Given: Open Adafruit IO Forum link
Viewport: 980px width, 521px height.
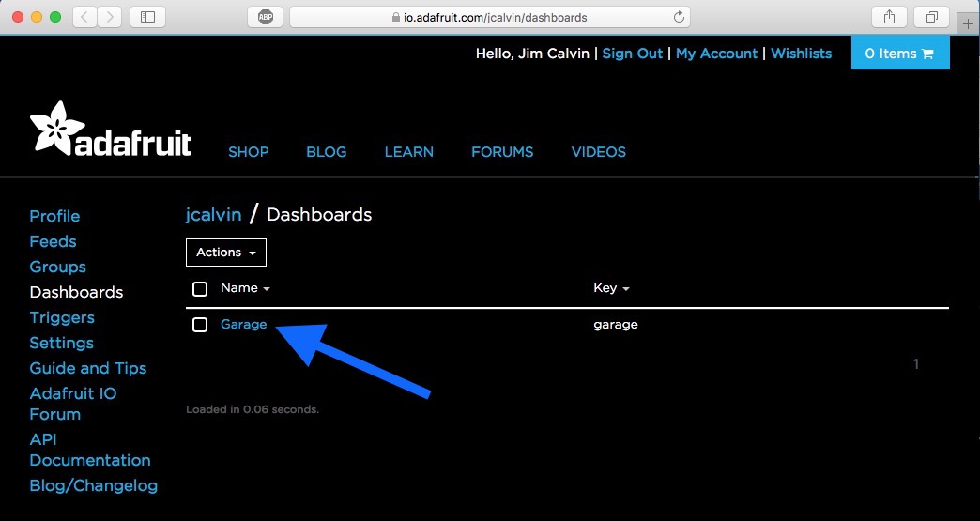Looking at the screenshot, I should 73,404.
